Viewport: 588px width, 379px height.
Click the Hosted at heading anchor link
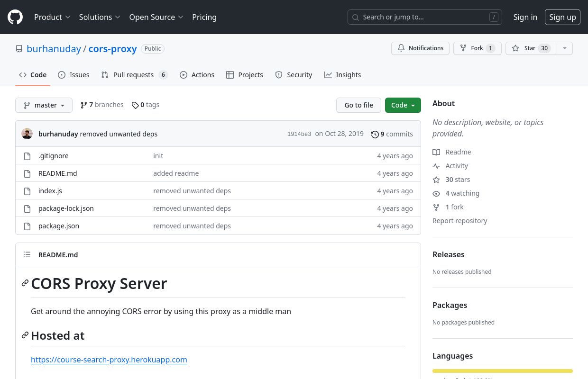pyautogui.click(x=25, y=335)
